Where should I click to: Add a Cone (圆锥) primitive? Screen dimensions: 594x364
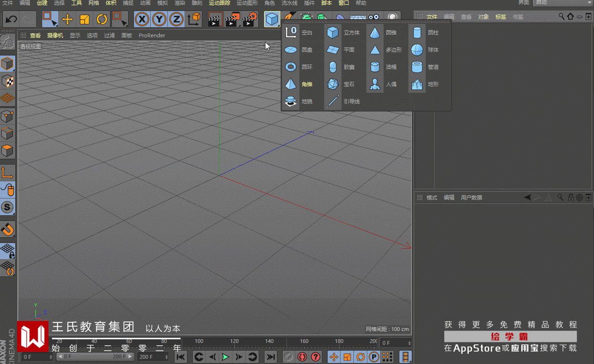[384, 33]
